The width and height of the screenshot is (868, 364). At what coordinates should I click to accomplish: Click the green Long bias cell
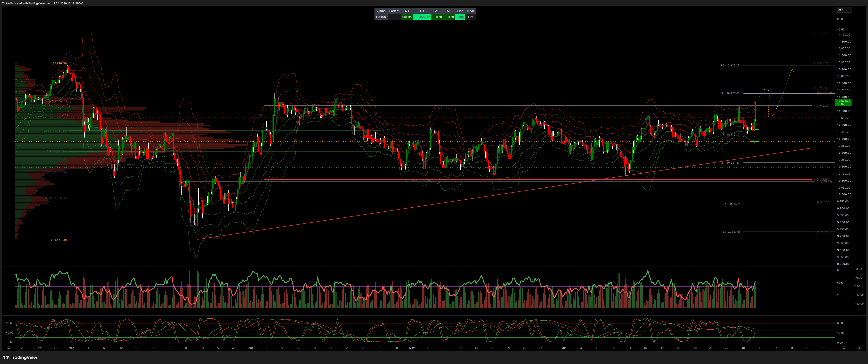click(x=460, y=17)
